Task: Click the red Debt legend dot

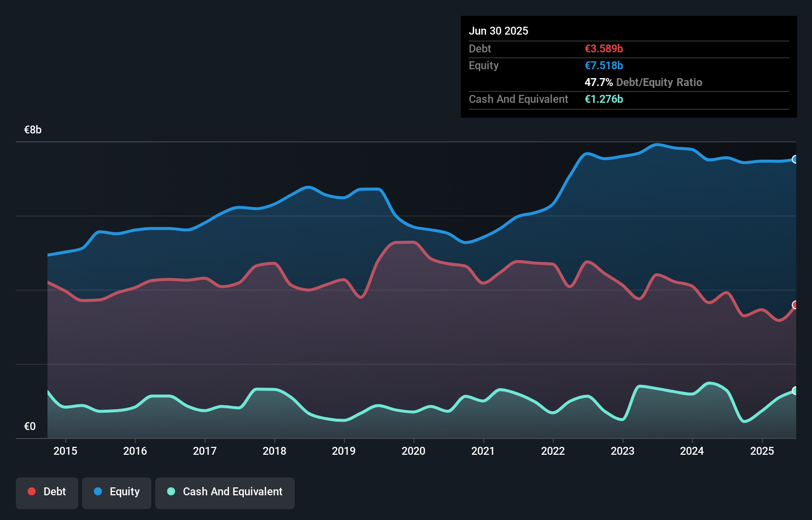Action: (x=32, y=491)
